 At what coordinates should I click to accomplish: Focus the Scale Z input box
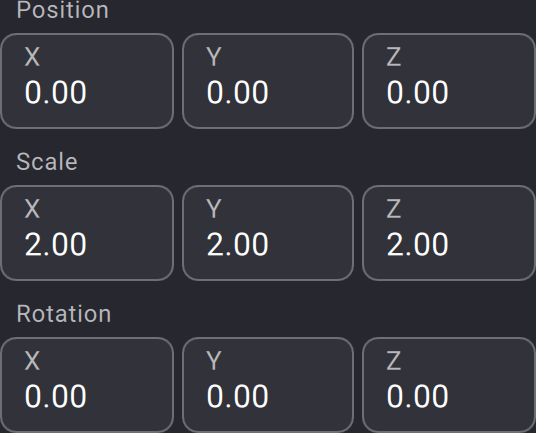tap(448, 233)
